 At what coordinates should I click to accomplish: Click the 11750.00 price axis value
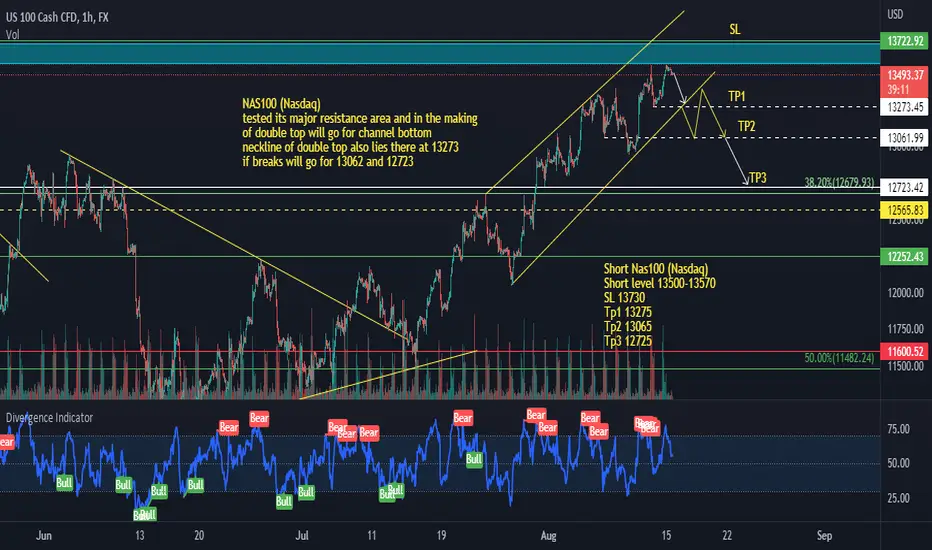click(x=905, y=329)
